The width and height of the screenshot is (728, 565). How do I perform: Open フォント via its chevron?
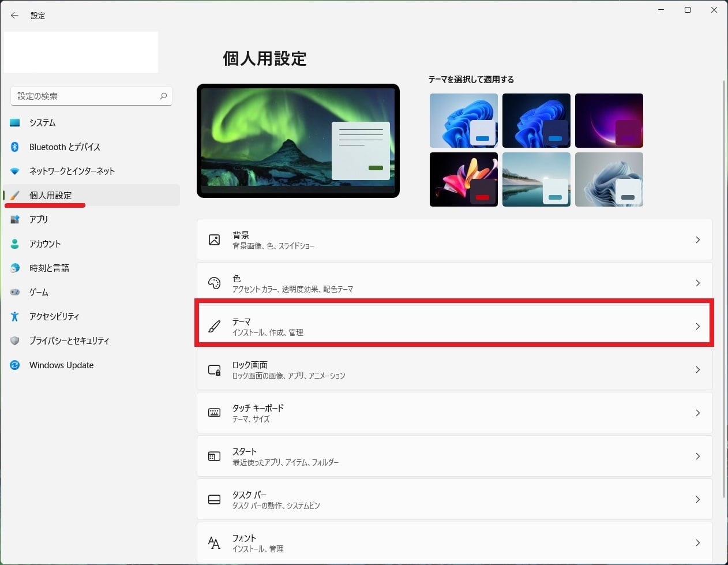click(x=697, y=542)
